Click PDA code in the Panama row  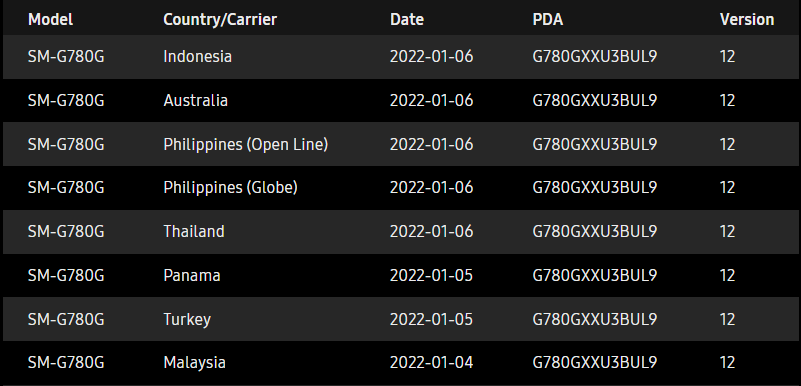tap(595, 276)
